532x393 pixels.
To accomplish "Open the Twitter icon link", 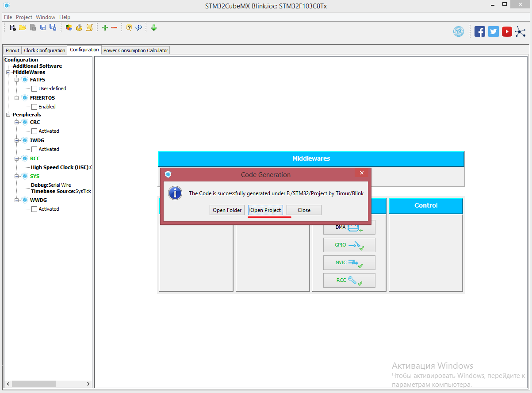I will (494, 31).
